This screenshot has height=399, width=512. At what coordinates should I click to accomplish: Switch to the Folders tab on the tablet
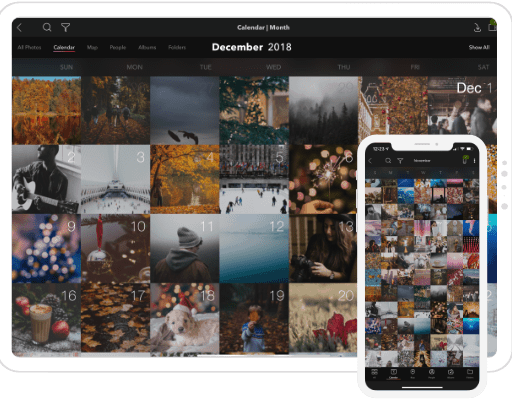pos(177,47)
